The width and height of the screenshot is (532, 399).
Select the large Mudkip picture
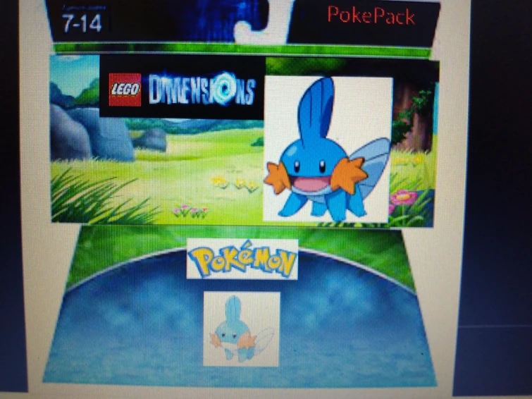pyautogui.click(x=328, y=149)
